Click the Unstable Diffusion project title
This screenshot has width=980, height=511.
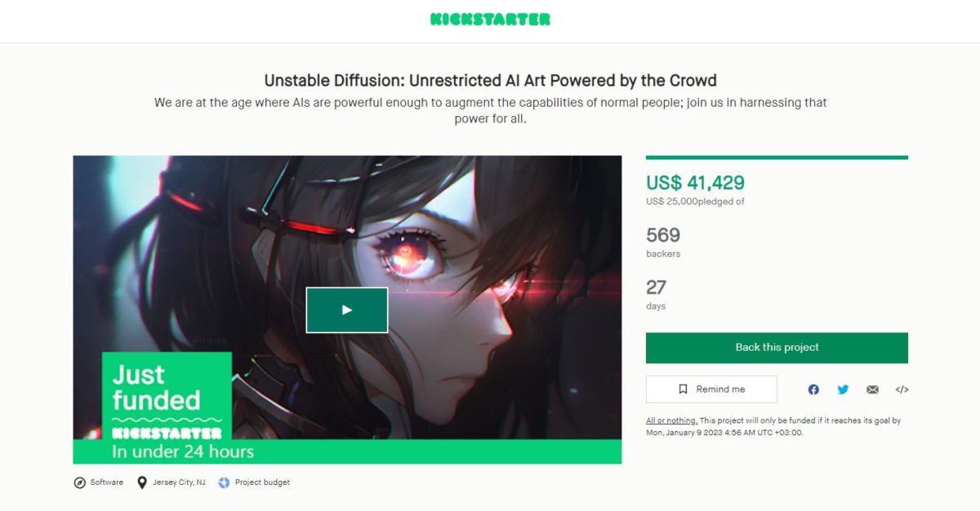(490, 81)
